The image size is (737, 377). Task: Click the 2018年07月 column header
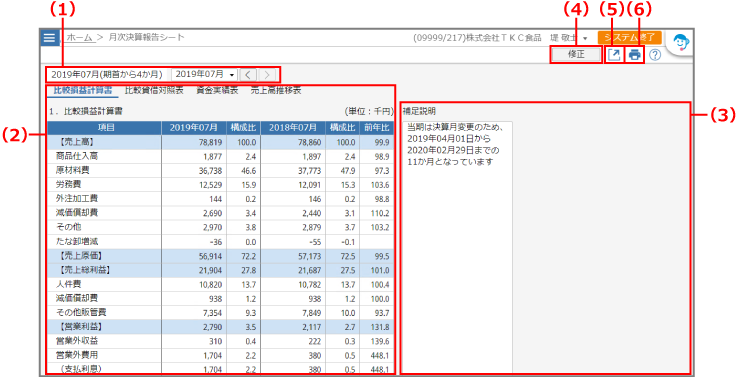293,128
